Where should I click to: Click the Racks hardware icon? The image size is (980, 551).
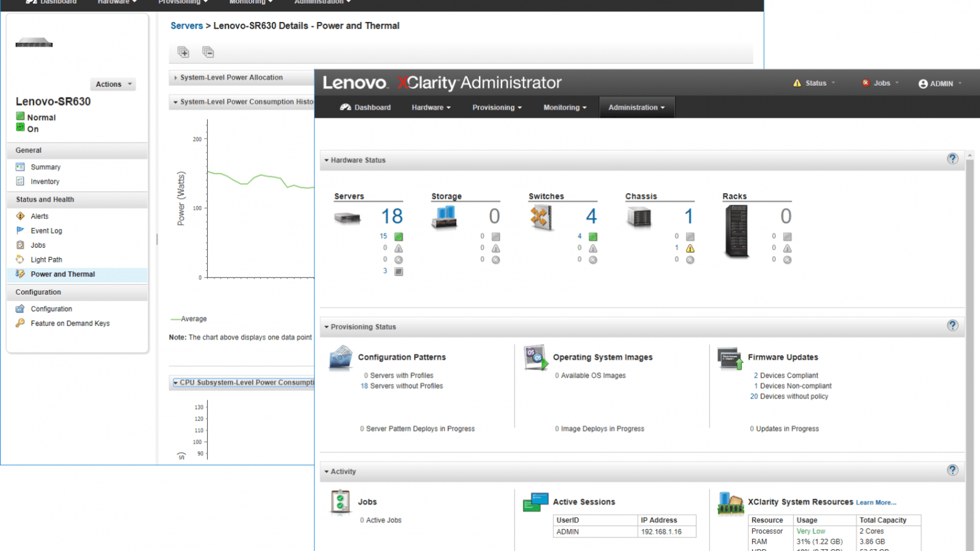(x=736, y=231)
